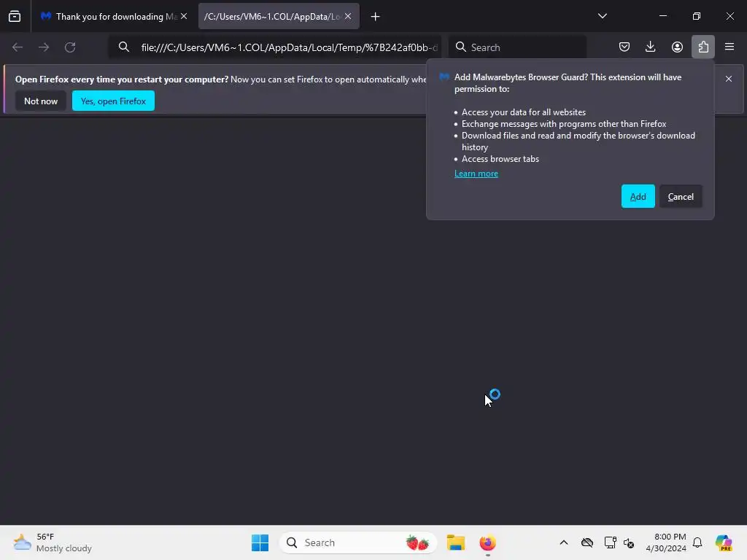747x560 pixels.
Task: Restore down the Firefox window
Action: 697,16
